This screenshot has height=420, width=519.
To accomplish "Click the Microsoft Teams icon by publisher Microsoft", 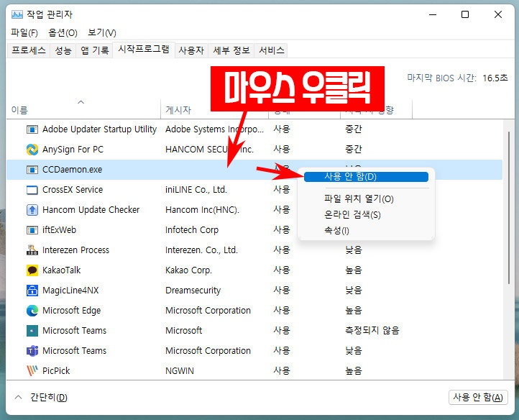I will click(x=32, y=331).
